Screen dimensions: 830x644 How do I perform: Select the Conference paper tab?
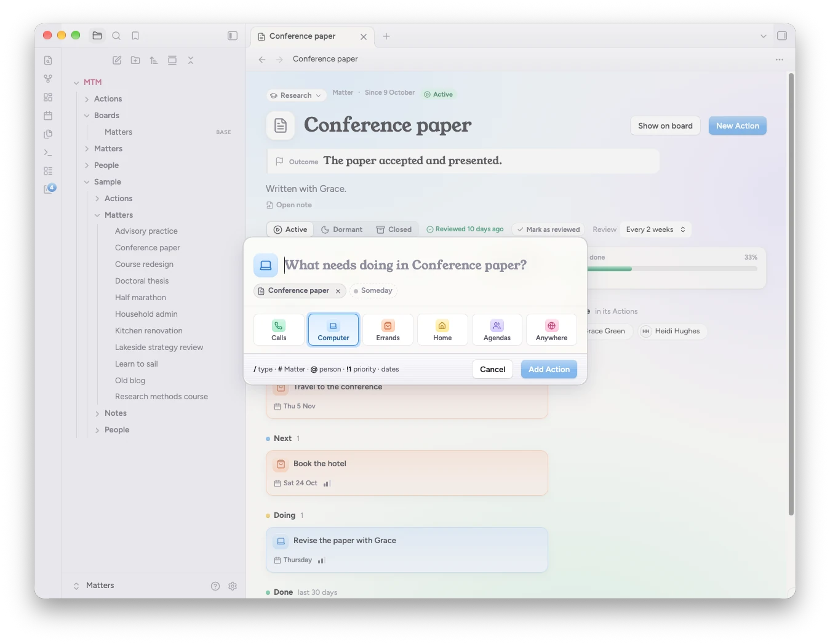coord(312,36)
